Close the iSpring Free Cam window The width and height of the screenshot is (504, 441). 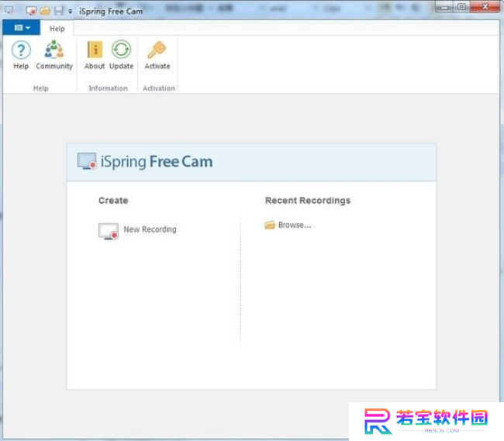(485, 6)
